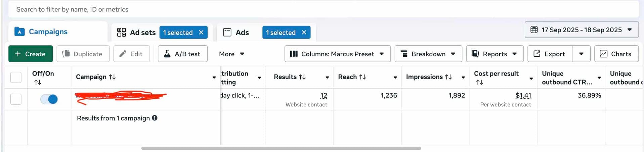Tick the select-all checkbox in the header
644x152 pixels.
point(16,77)
